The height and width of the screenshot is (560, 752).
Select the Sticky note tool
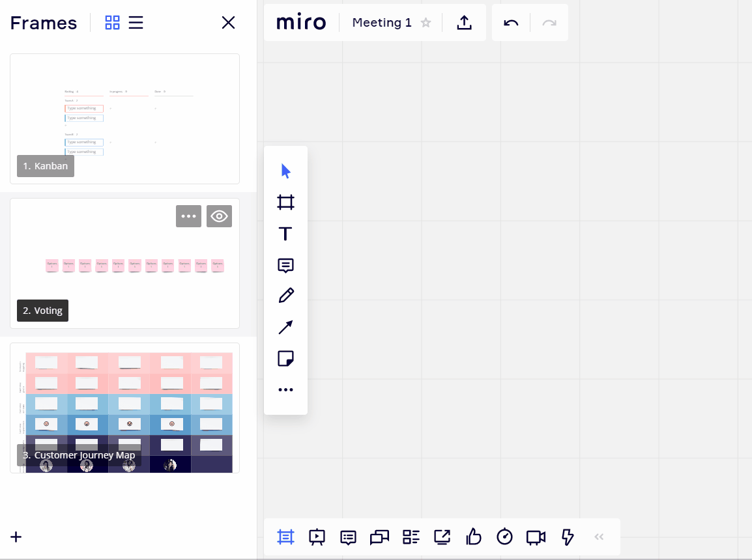click(285, 358)
